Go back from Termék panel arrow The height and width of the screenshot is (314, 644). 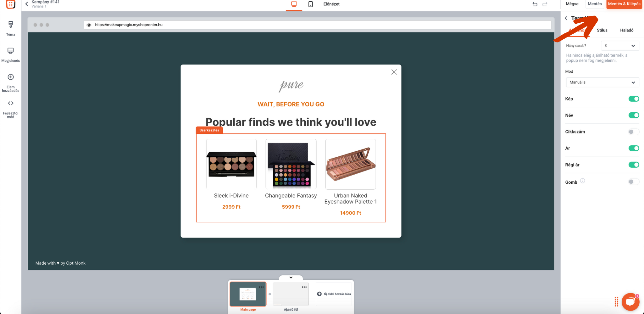(x=566, y=18)
